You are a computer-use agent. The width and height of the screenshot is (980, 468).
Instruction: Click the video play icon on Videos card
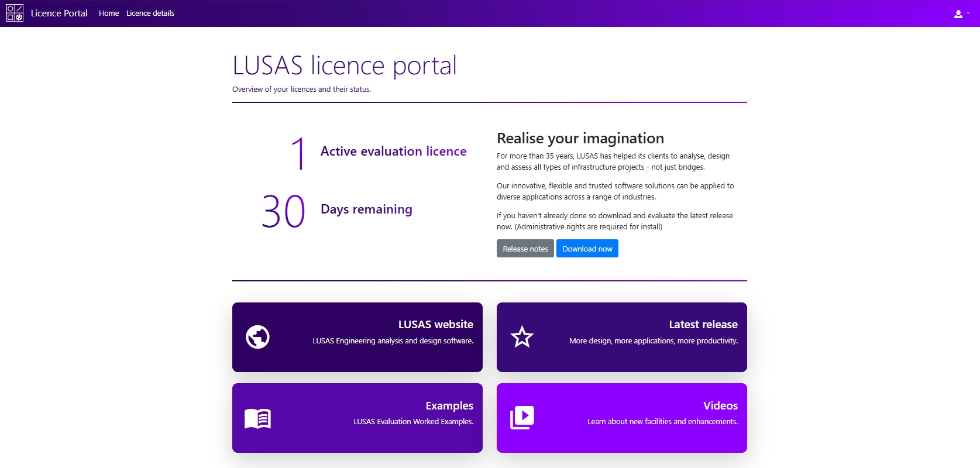(x=522, y=418)
